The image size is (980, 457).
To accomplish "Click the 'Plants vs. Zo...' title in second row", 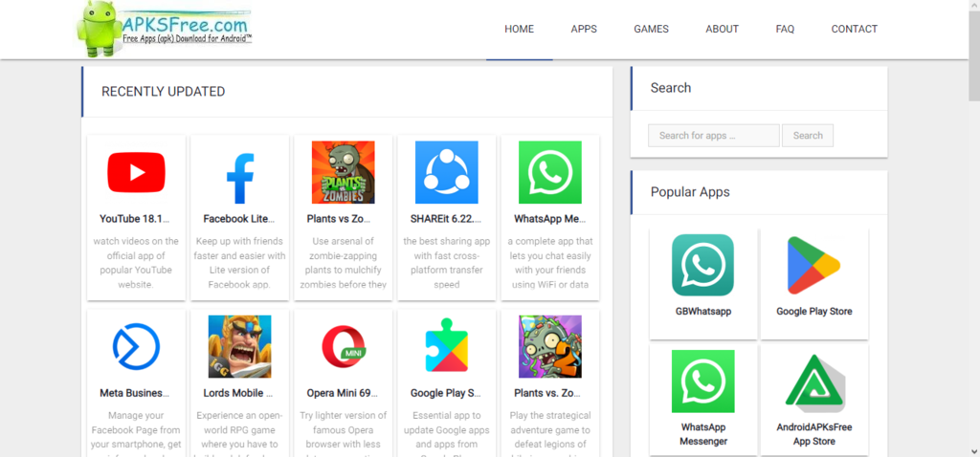I will click(x=547, y=393).
